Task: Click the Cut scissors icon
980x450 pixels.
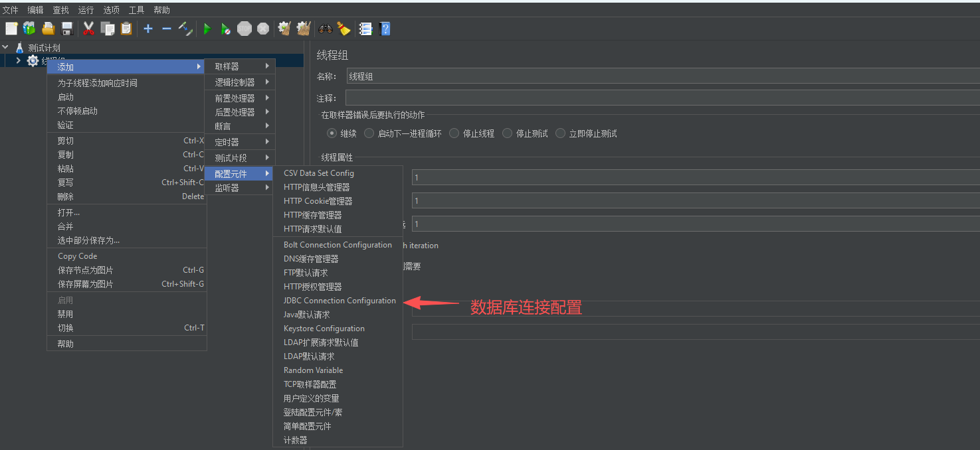Action: coord(88,29)
